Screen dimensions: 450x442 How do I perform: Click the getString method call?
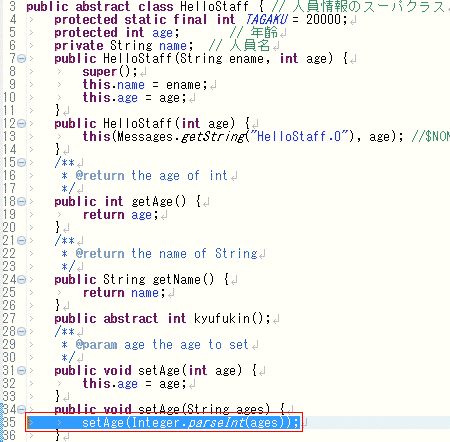click(x=213, y=137)
